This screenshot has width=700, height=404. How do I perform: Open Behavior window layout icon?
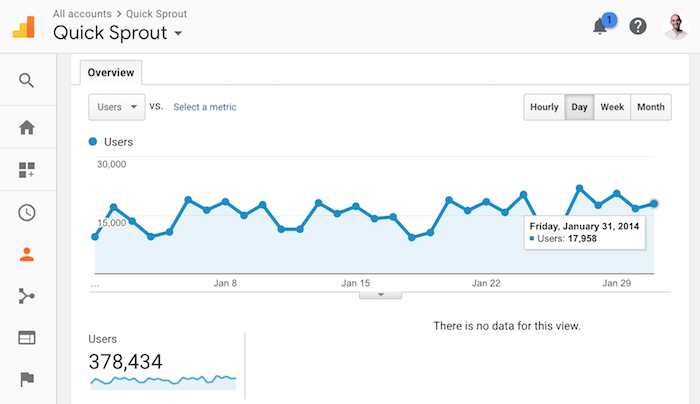(x=27, y=338)
